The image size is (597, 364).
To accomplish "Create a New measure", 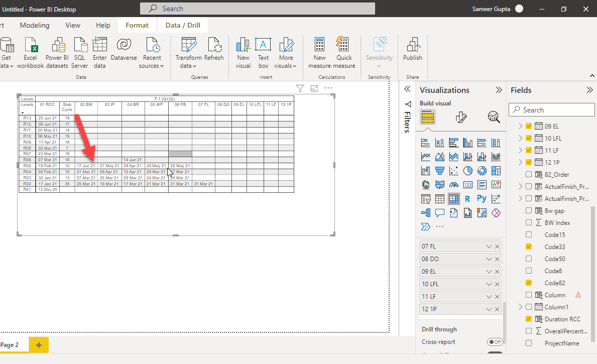I will point(319,53).
